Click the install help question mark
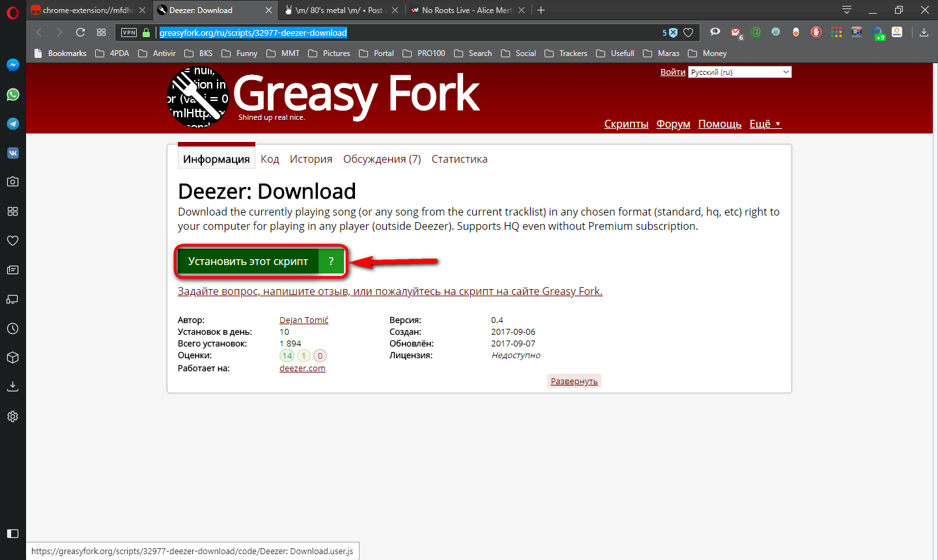 tap(331, 261)
